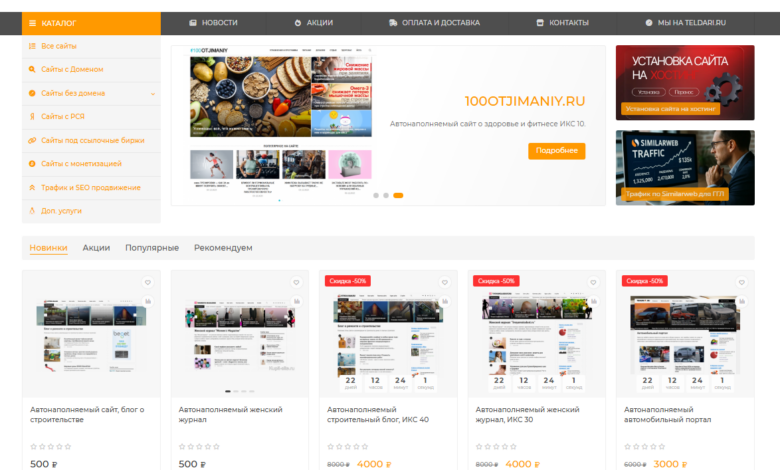The height and width of the screenshot is (470, 780).
Task: Click the Все сайты list icon
Action: click(x=32, y=46)
